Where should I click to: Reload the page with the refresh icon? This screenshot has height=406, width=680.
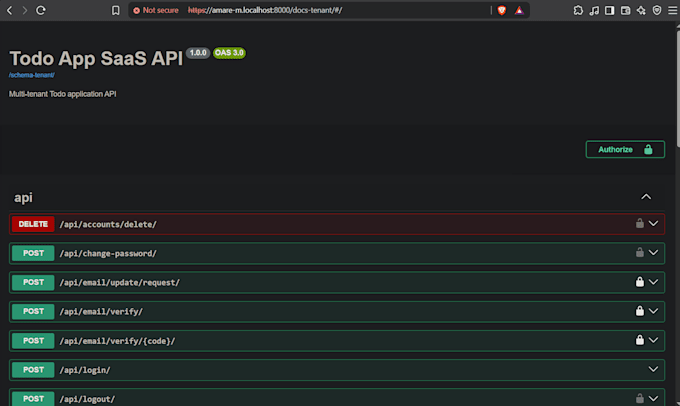(41, 10)
